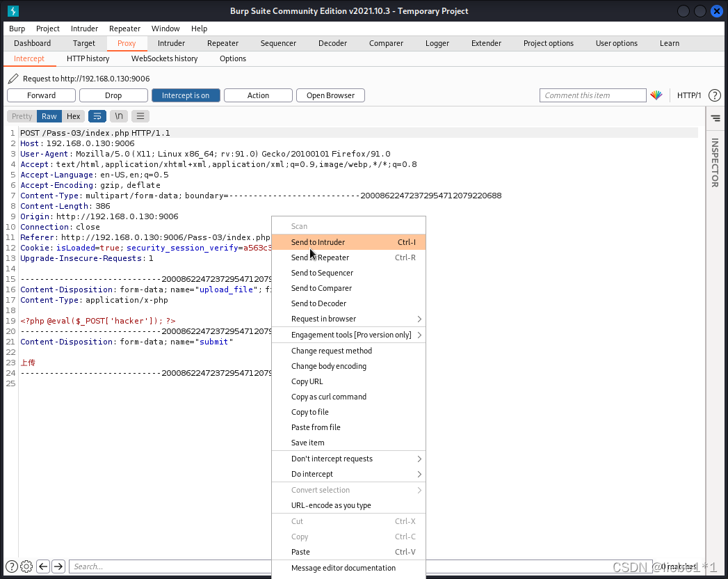
Task: Open the HTTP history sub-tab
Action: coord(88,58)
